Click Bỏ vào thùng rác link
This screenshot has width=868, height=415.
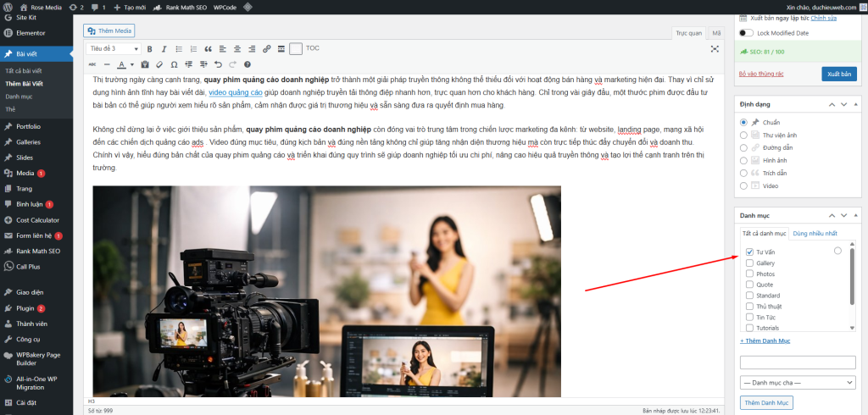coord(761,74)
